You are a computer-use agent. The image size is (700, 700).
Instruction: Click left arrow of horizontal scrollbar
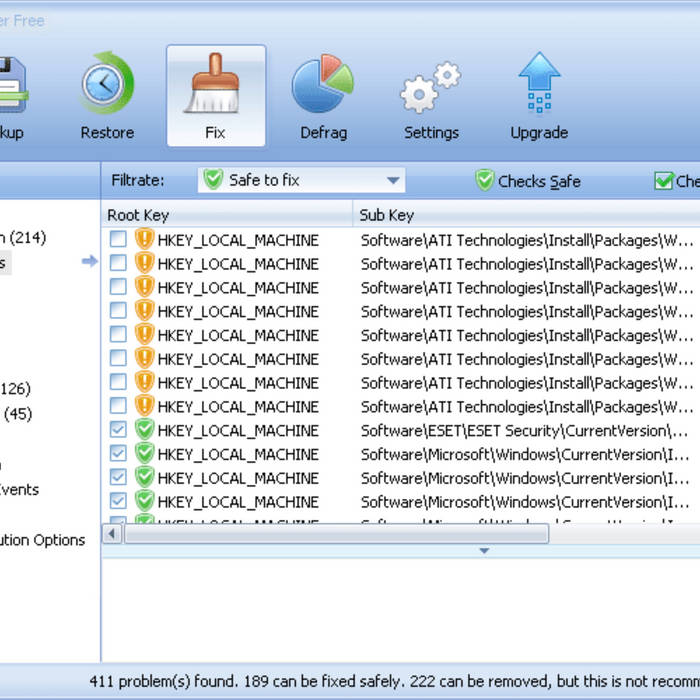(x=112, y=534)
